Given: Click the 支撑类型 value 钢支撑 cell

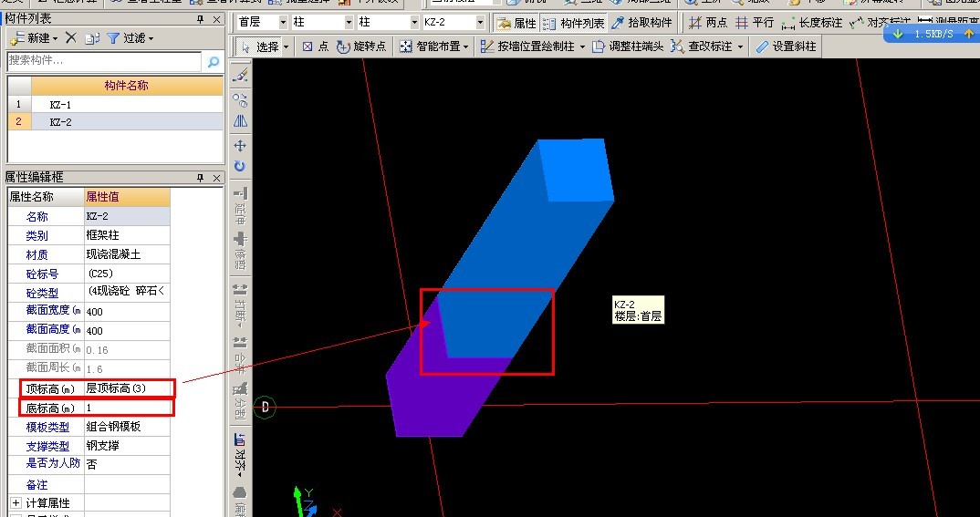Looking at the screenshot, I should 127,446.
